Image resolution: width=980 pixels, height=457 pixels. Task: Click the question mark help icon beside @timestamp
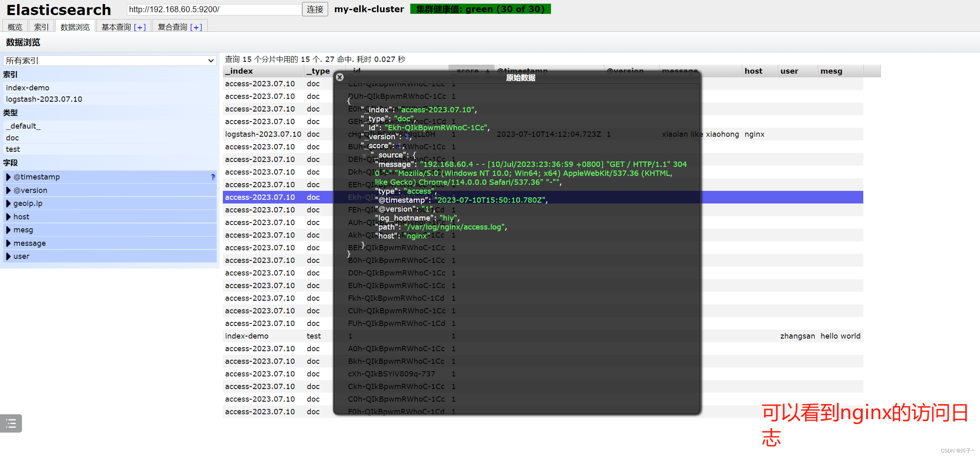[213, 177]
